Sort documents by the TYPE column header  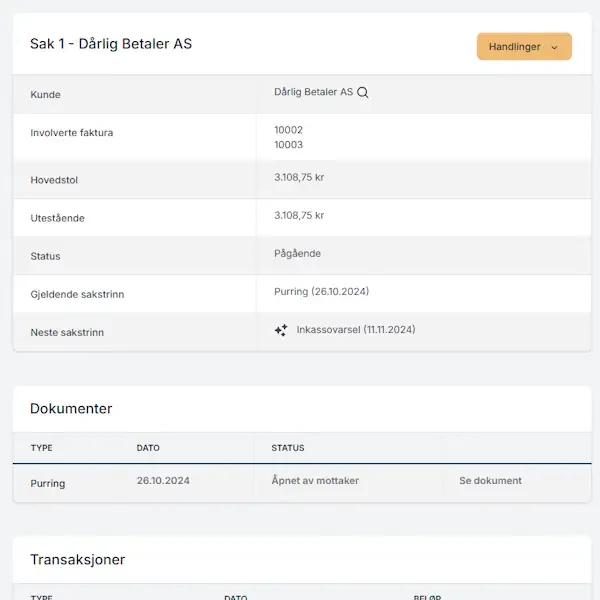coord(41,448)
